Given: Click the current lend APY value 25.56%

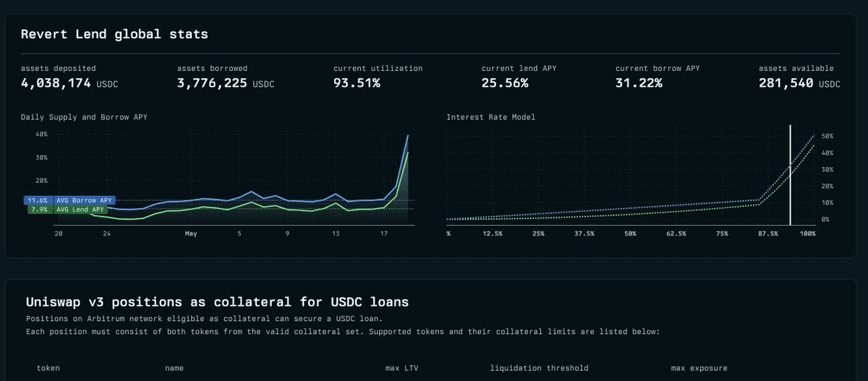Looking at the screenshot, I should [x=505, y=83].
